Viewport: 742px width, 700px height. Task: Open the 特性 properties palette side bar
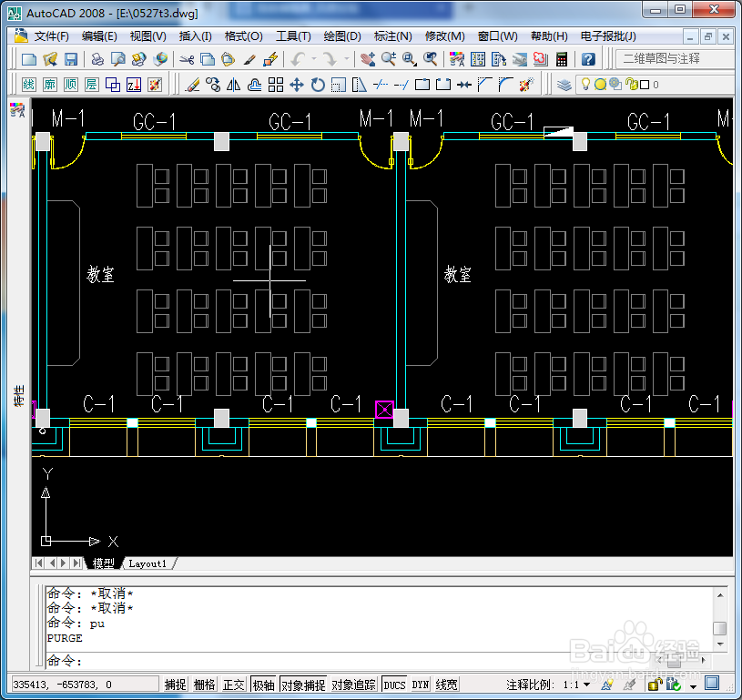19,396
